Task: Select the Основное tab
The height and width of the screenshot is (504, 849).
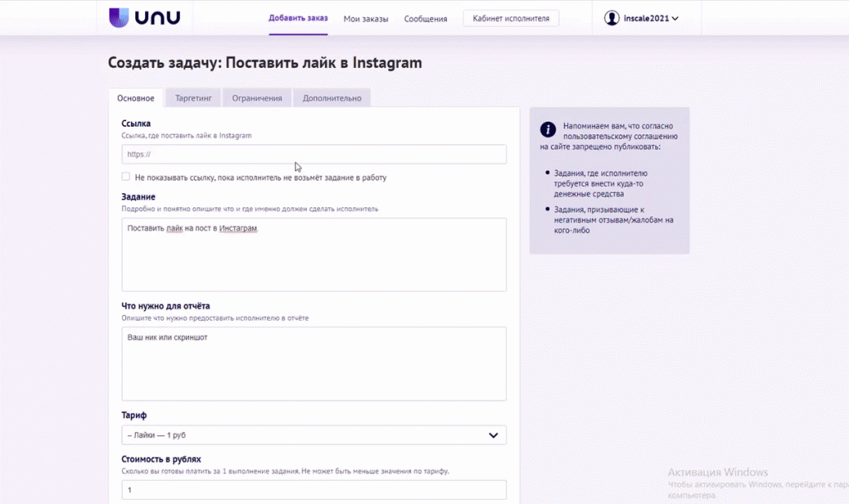Action: 136,98
